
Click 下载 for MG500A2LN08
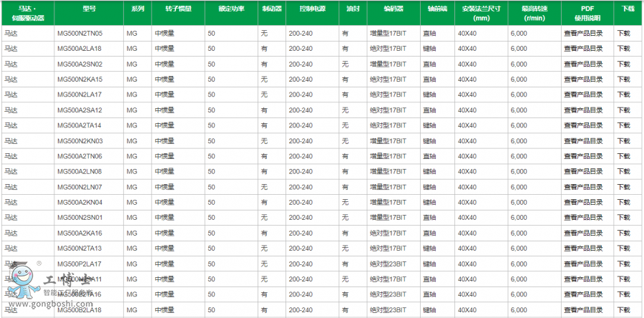[x=623, y=171]
